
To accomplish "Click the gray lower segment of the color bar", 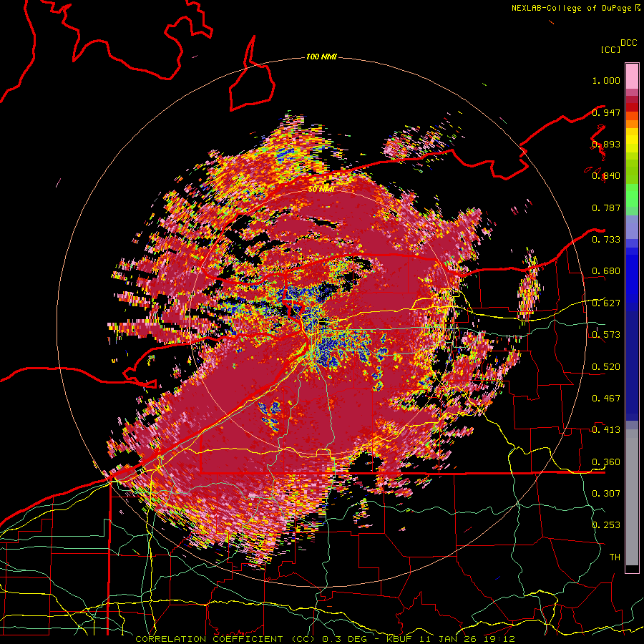I will (632, 497).
